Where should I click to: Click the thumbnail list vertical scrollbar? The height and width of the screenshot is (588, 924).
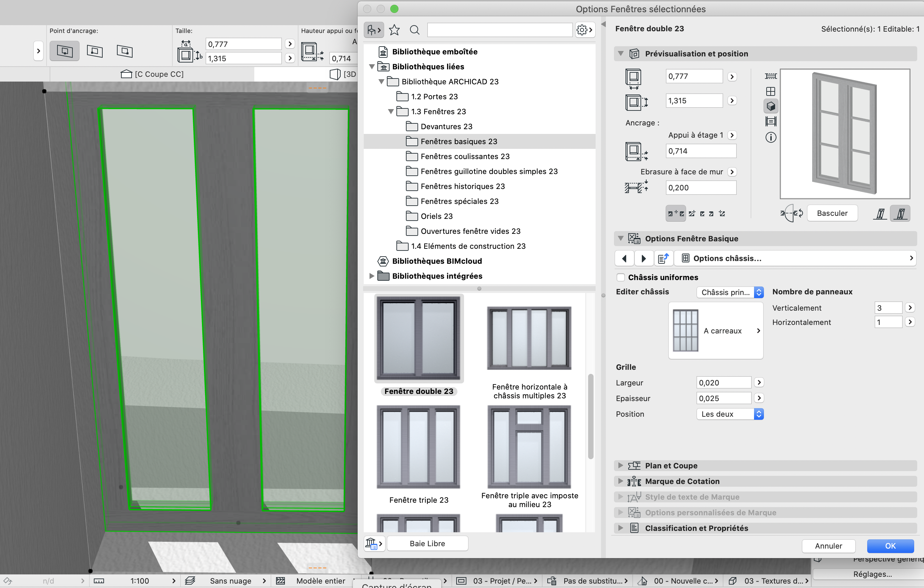pyautogui.click(x=591, y=416)
